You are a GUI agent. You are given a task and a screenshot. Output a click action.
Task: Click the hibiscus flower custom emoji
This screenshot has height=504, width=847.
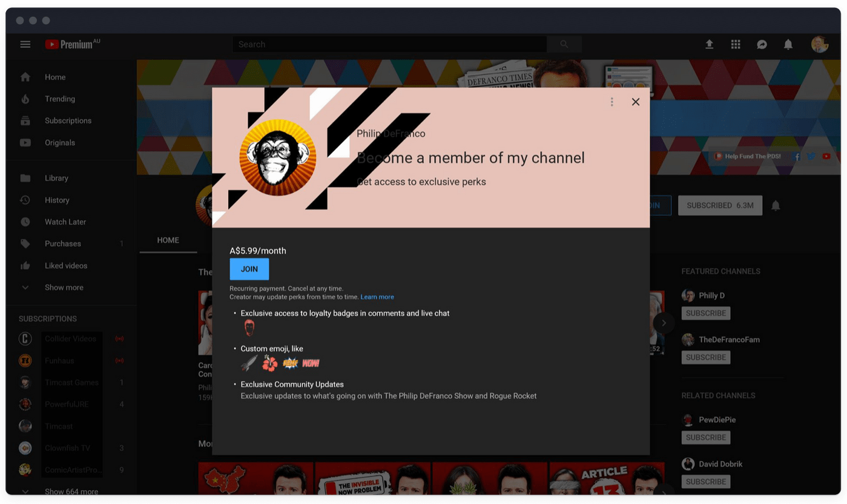coord(270,363)
